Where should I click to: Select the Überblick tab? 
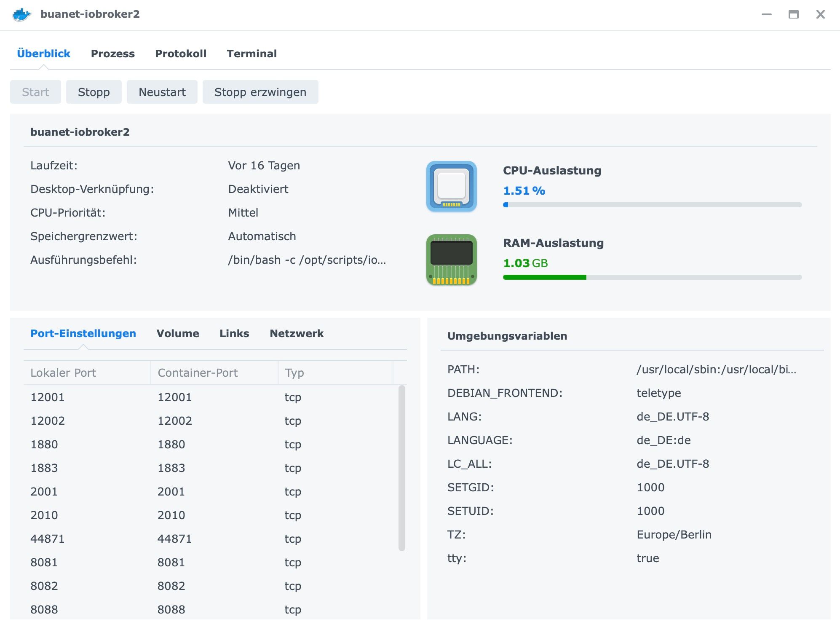tap(43, 54)
